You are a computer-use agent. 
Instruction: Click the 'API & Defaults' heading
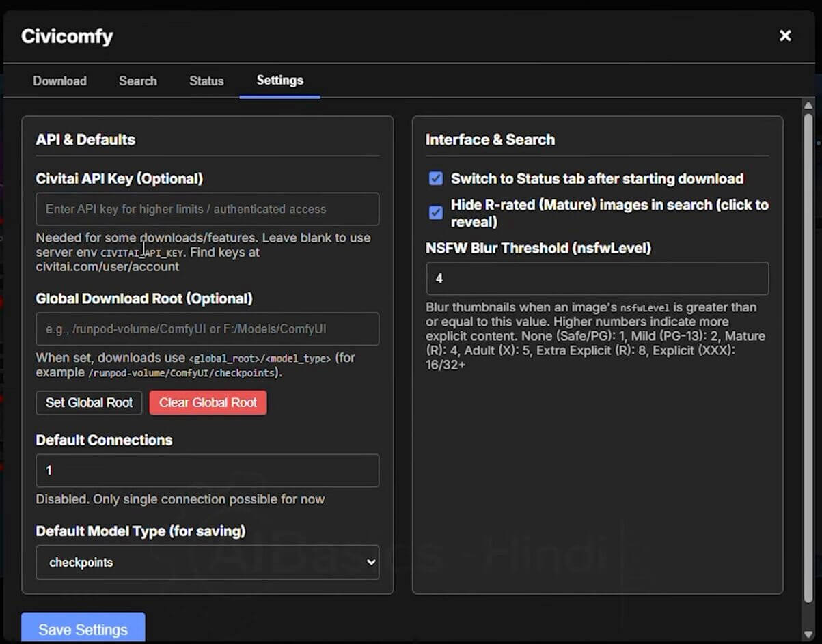coord(85,139)
